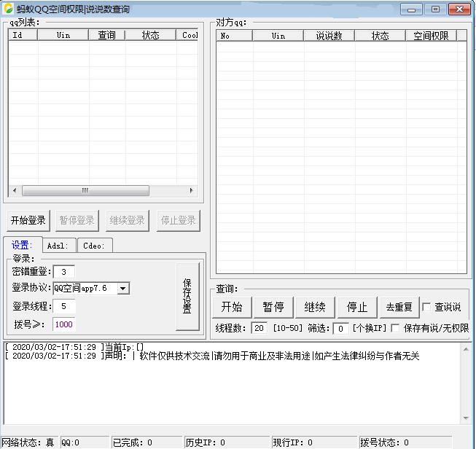Click the right arrow of the qq列表 scrollbar
Image resolution: width=476 pixels, height=449 pixels.
click(x=192, y=190)
